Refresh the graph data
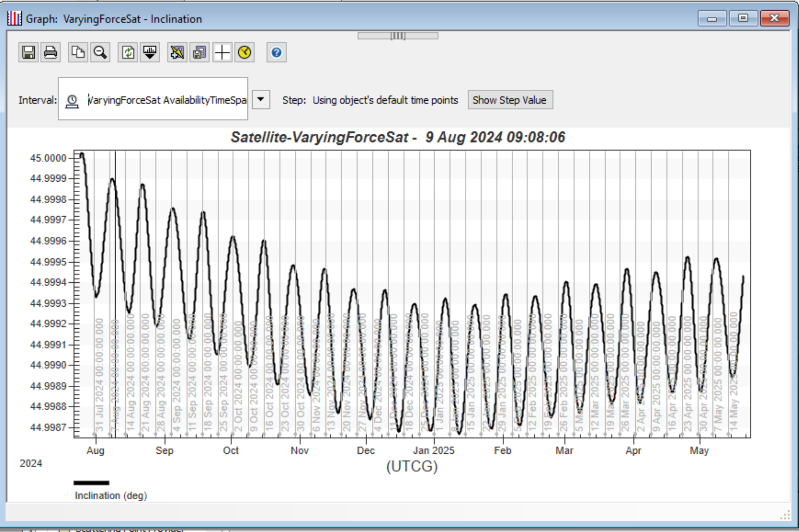The width and height of the screenshot is (799, 532). coord(128,53)
